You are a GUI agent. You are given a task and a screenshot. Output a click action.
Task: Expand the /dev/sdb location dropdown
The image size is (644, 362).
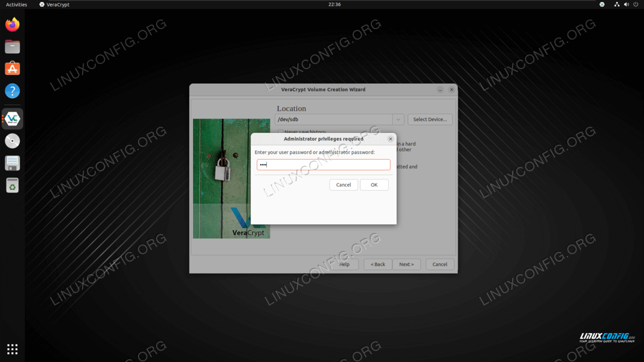398,120
